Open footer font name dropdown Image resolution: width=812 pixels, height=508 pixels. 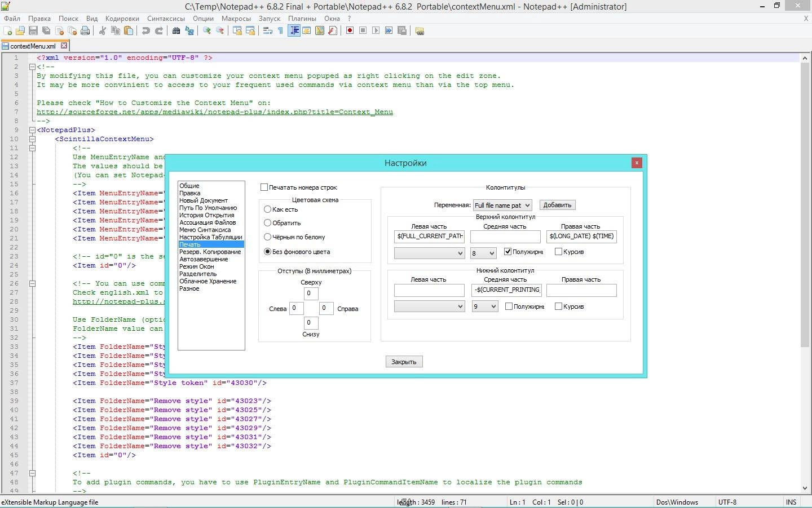[429, 306]
